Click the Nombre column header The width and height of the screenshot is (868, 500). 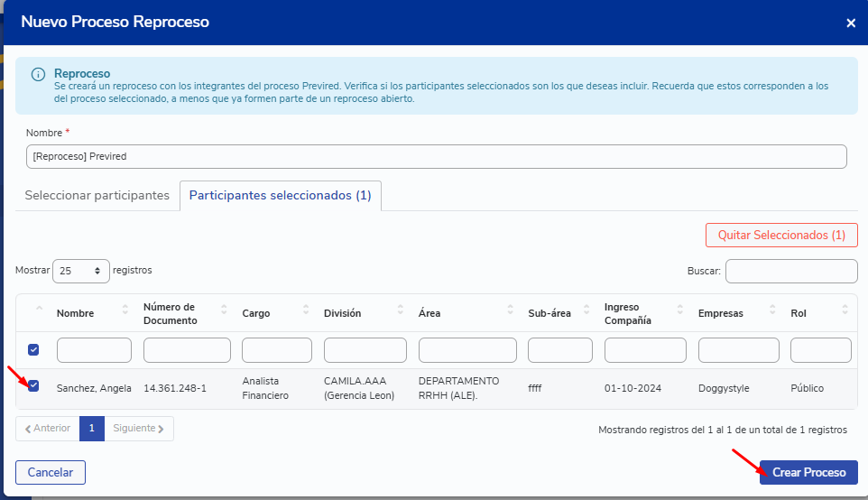pyautogui.click(x=75, y=313)
